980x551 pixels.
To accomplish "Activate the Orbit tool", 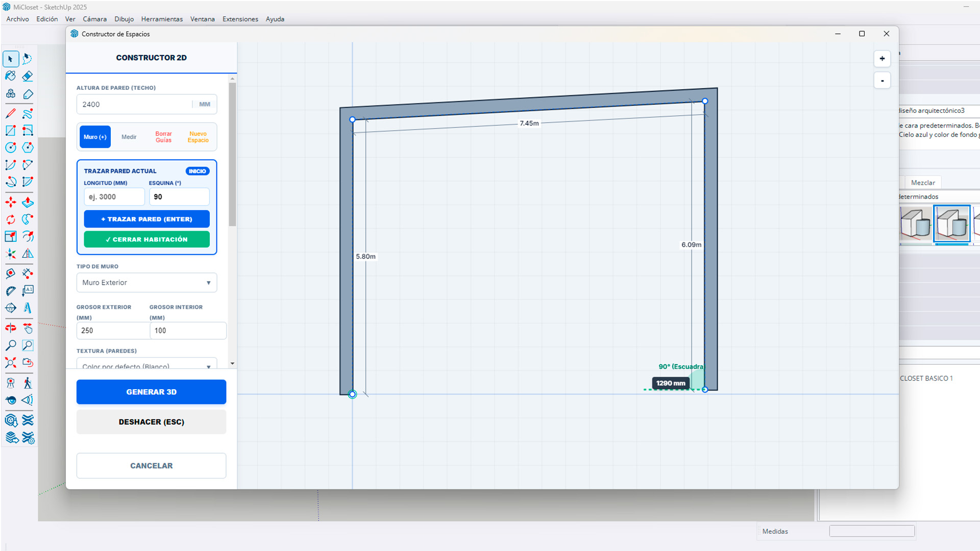I will (x=11, y=328).
